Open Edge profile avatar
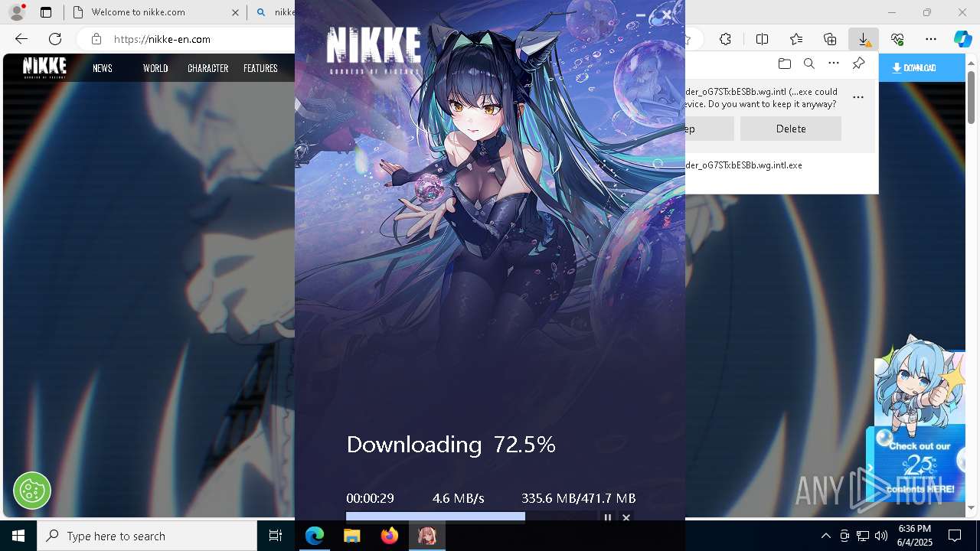This screenshot has width=980, height=551. coord(16,12)
